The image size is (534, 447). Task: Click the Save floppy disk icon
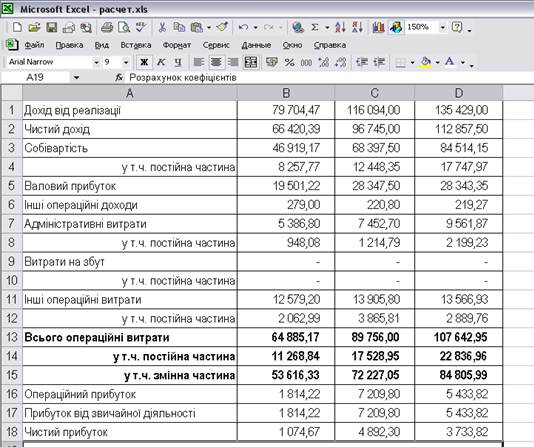[52, 27]
